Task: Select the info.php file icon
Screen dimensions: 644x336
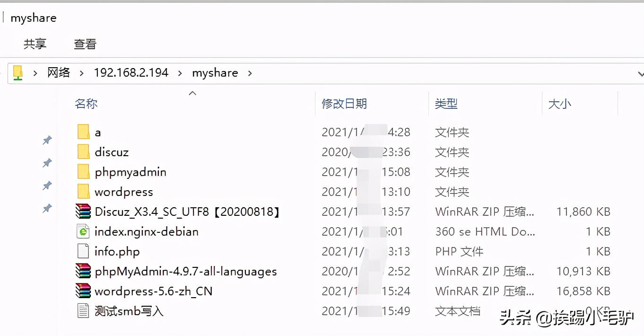Action: [83, 251]
